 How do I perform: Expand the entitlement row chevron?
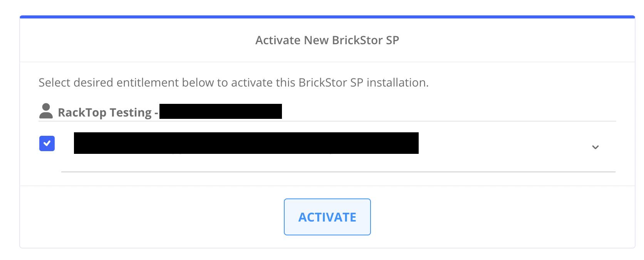(x=595, y=147)
